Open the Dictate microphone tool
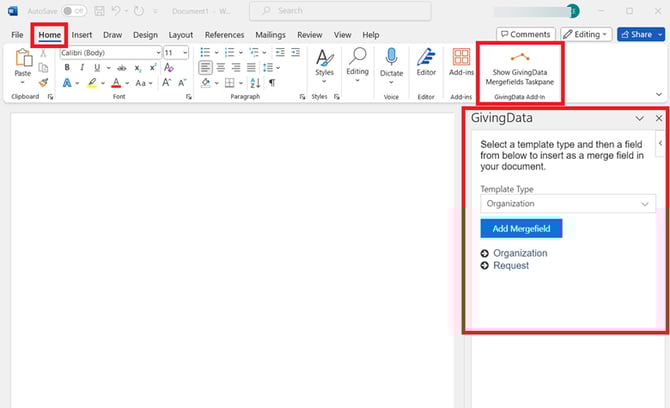This screenshot has width=670, height=408. click(391, 62)
